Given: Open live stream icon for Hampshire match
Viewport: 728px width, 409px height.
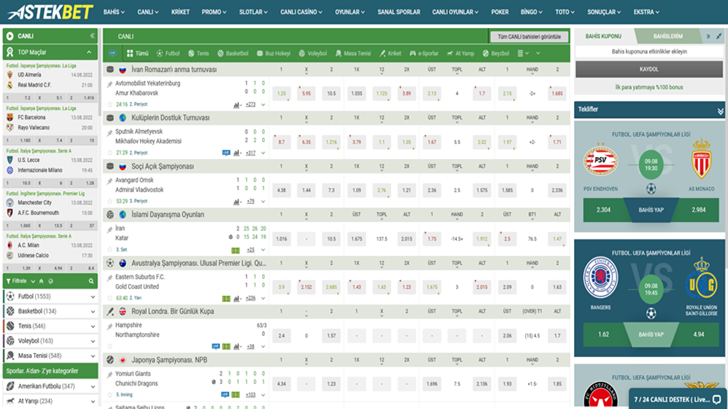Looking at the screenshot, I should click(x=215, y=346).
